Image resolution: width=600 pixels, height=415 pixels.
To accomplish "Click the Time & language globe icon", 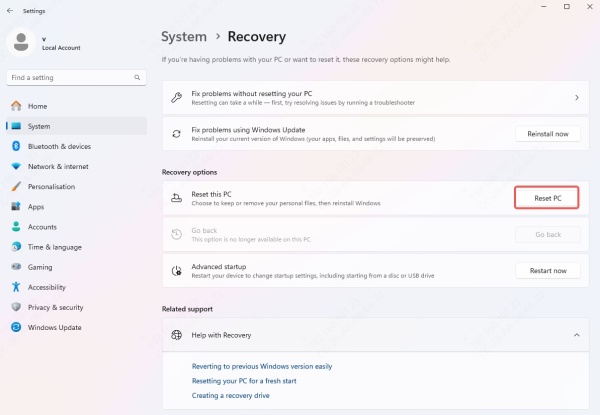I will pyautogui.click(x=16, y=247).
